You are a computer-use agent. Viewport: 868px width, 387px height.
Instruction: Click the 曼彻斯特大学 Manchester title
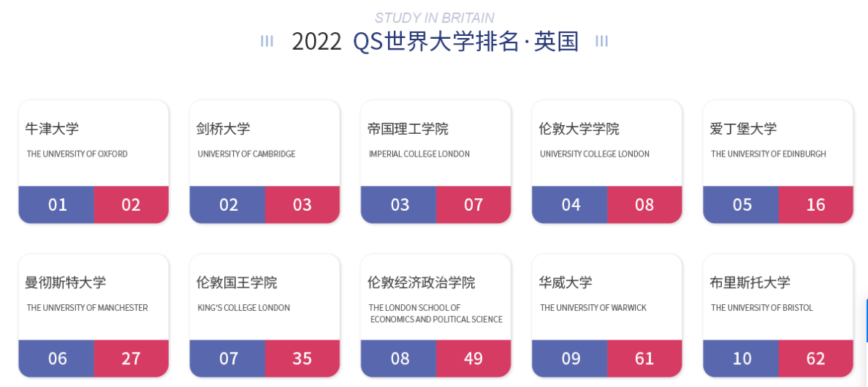(65, 283)
